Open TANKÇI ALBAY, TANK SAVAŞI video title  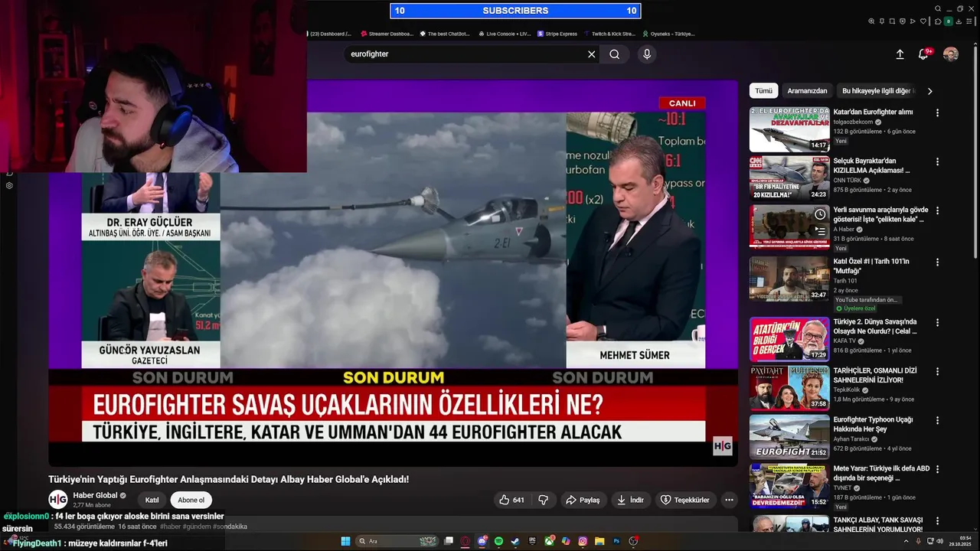[878, 524]
